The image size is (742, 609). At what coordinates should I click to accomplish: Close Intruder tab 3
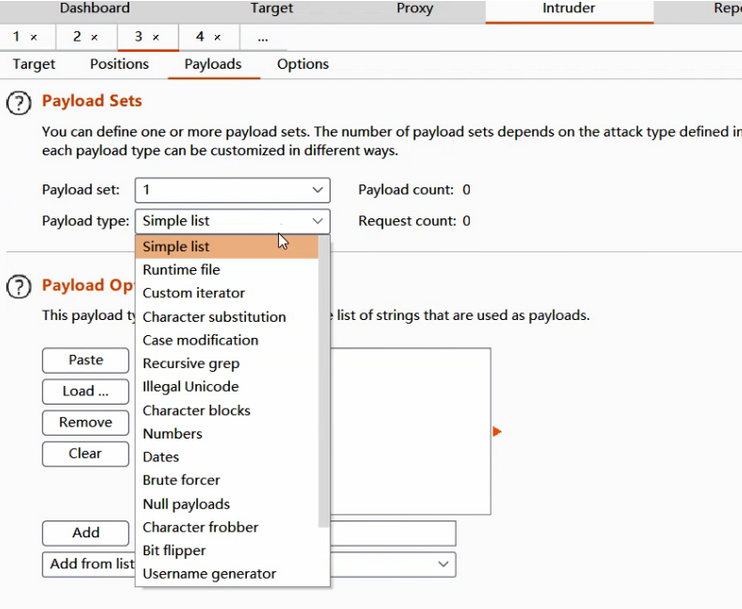point(156,37)
